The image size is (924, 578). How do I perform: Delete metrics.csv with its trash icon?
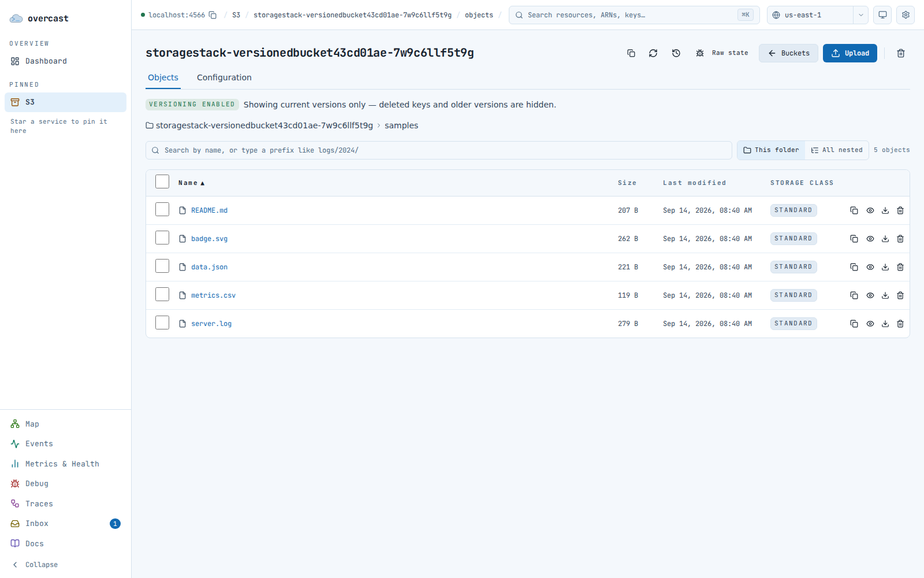click(x=900, y=295)
